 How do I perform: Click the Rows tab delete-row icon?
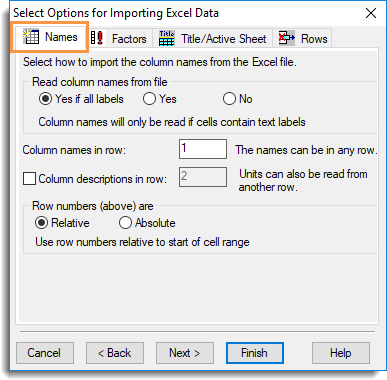click(x=286, y=38)
